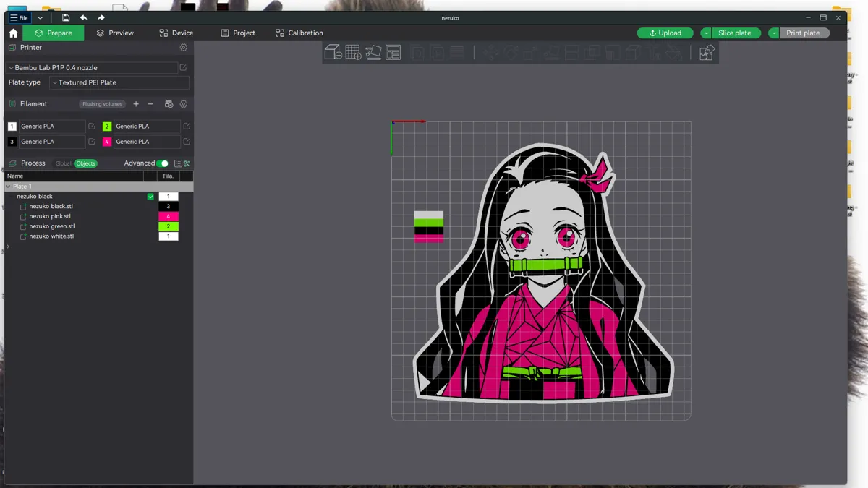Add a filament with the plus icon
This screenshot has width=868, height=488.
(x=136, y=104)
